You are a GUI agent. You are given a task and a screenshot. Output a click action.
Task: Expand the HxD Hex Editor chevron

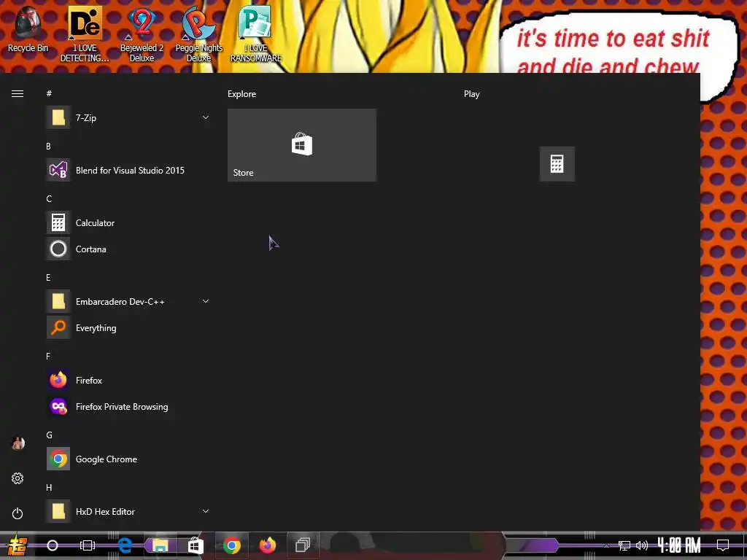click(x=206, y=511)
